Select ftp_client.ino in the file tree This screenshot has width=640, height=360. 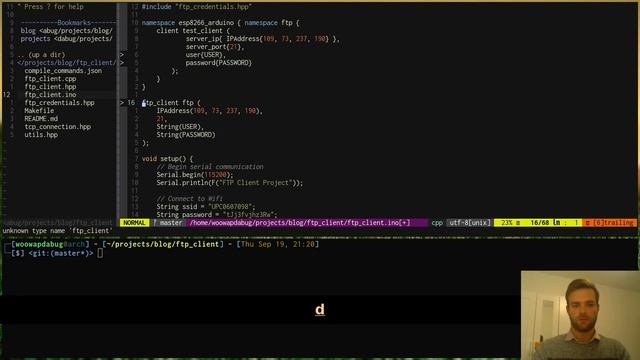pyautogui.click(x=50, y=95)
